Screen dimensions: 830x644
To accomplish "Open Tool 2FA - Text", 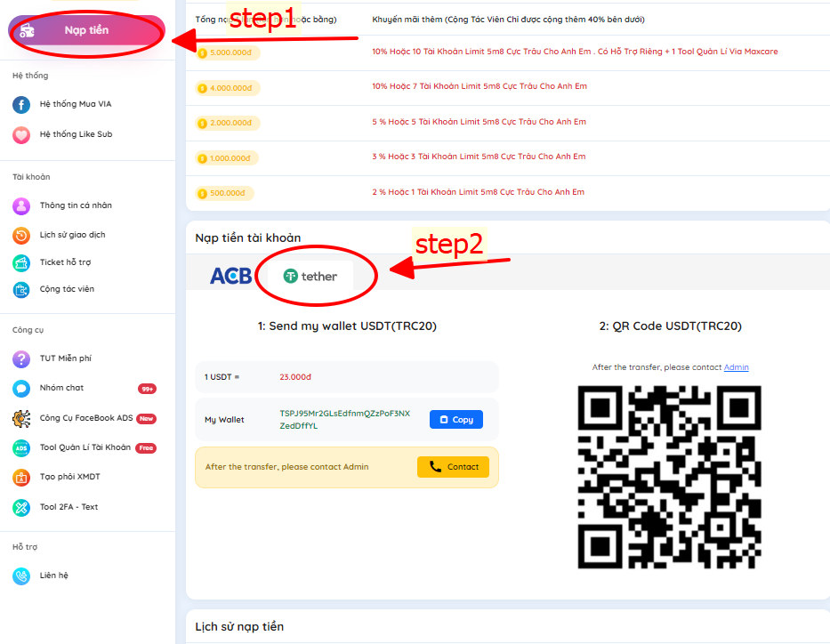I will point(68,507).
